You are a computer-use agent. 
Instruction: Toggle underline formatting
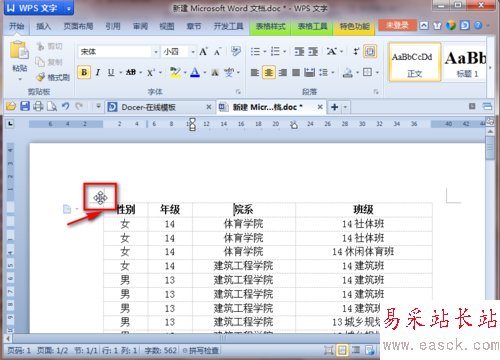111,72
